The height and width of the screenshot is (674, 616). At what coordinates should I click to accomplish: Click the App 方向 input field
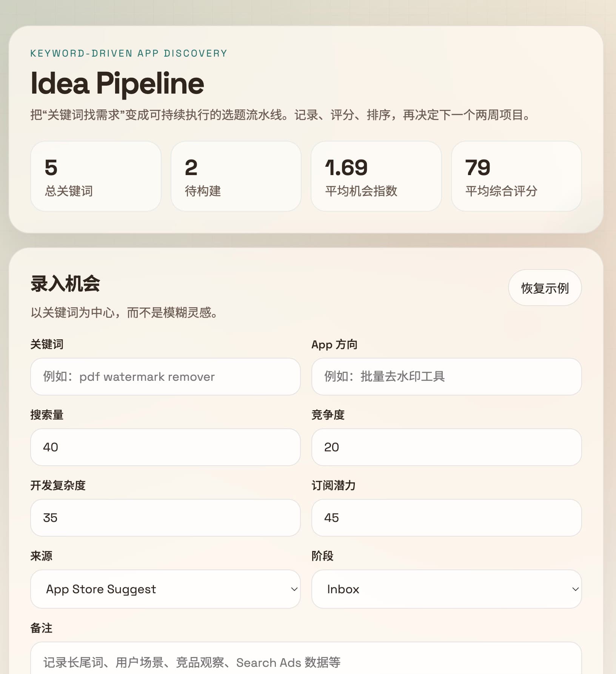pyautogui.click(x=447, y=376)
